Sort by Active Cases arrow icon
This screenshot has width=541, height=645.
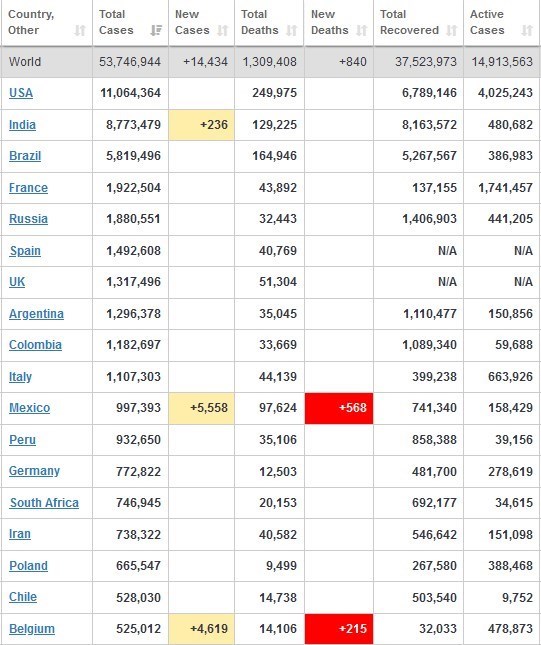click(x=527, y=30)
